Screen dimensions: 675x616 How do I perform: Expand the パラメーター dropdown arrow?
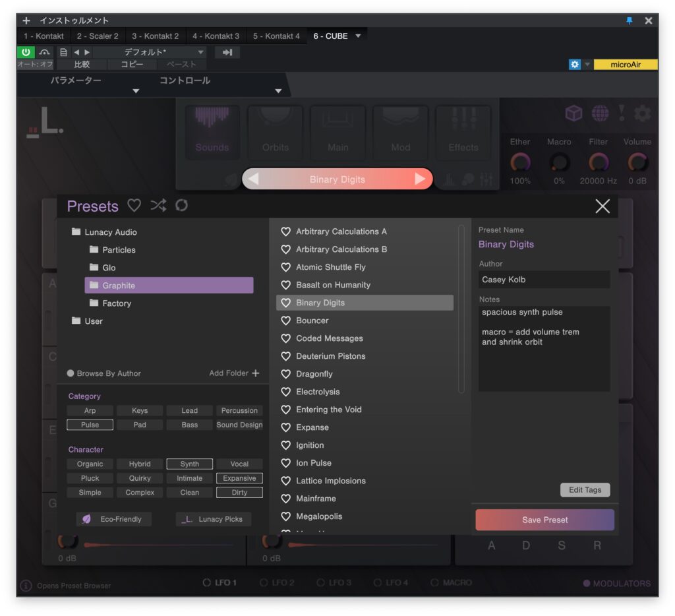click(136, 91)
